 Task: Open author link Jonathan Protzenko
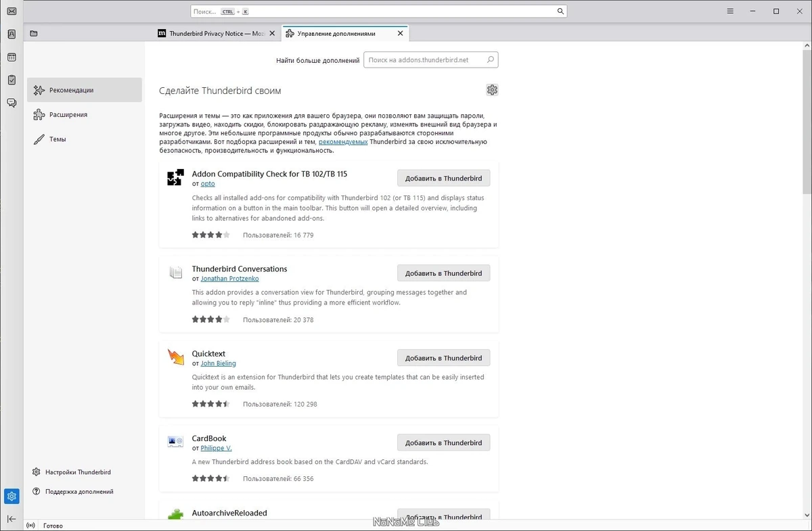click(x=229, y=279)
